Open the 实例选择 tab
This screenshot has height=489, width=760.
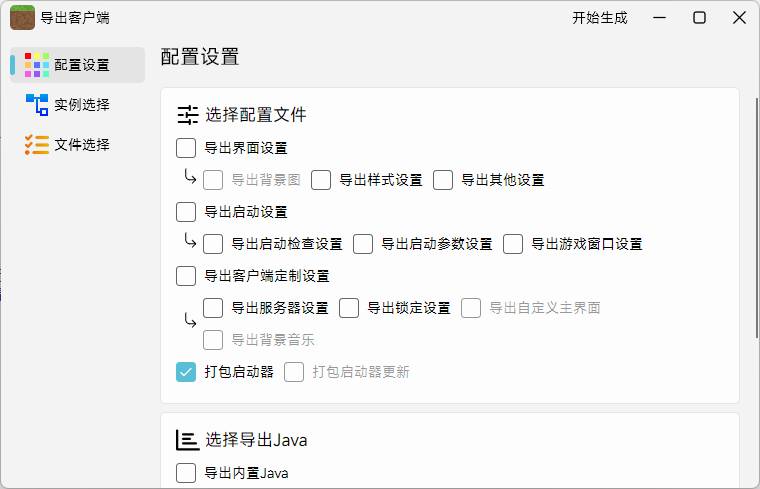point(81,105)
